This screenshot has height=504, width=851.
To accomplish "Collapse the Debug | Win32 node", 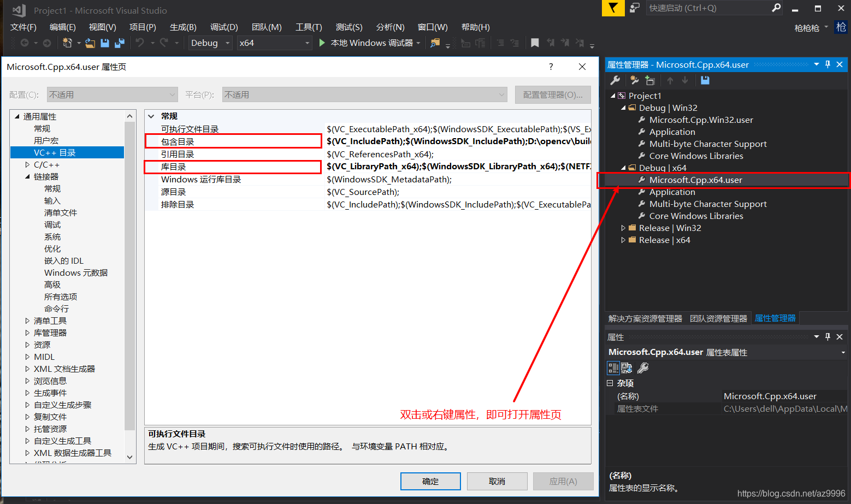I will [x=623, y=108].
